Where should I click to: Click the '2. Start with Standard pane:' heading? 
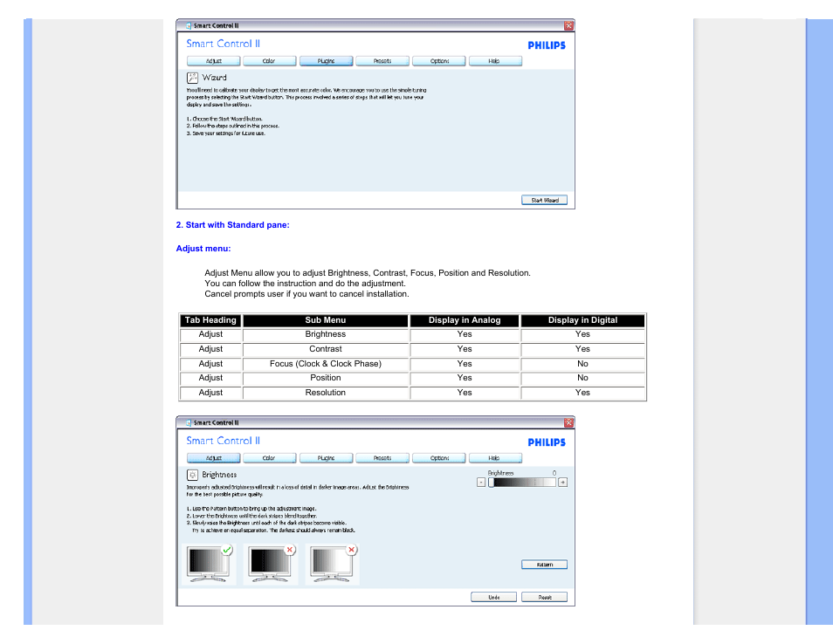[x=232, y=225]
